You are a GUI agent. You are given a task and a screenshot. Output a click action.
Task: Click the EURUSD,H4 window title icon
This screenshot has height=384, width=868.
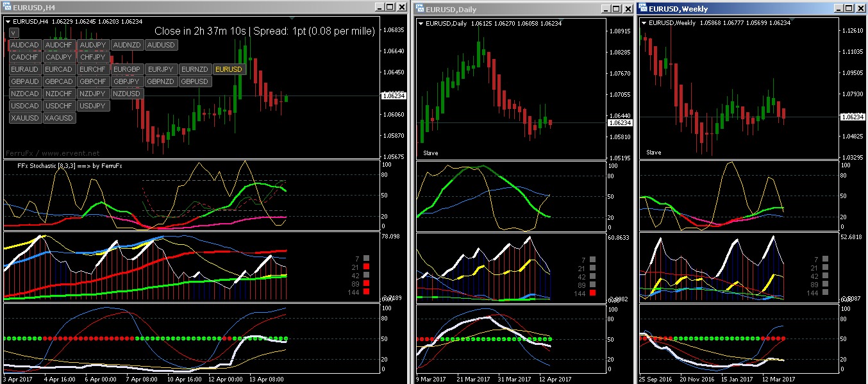(x=6, y=7)
